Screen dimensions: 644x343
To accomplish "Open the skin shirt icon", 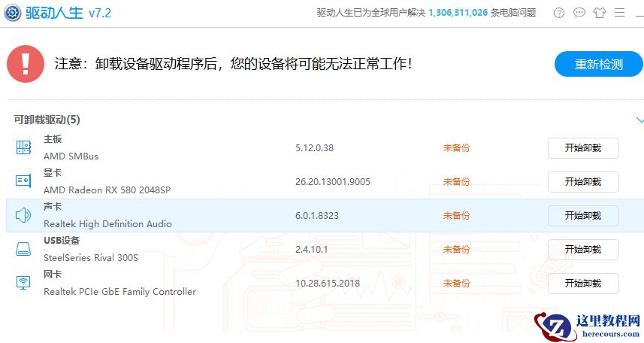I will (599, 13).
